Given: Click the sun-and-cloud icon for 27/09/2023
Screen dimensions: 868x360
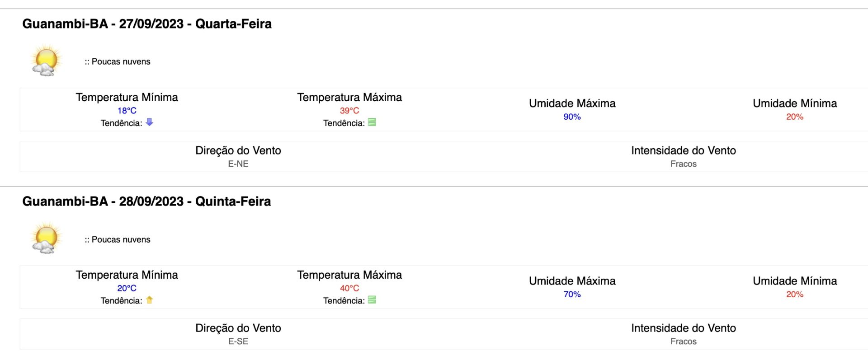Looking at the screenshot, I should [x=46, y=61].
